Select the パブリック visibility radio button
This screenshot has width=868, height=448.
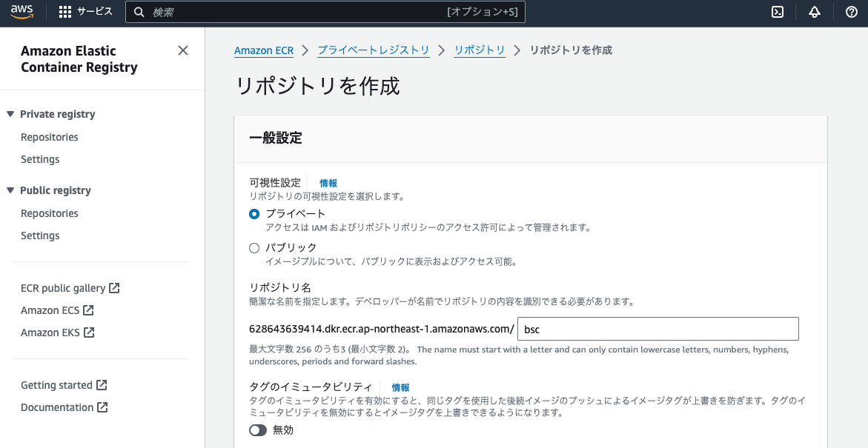tap(254, 247)
